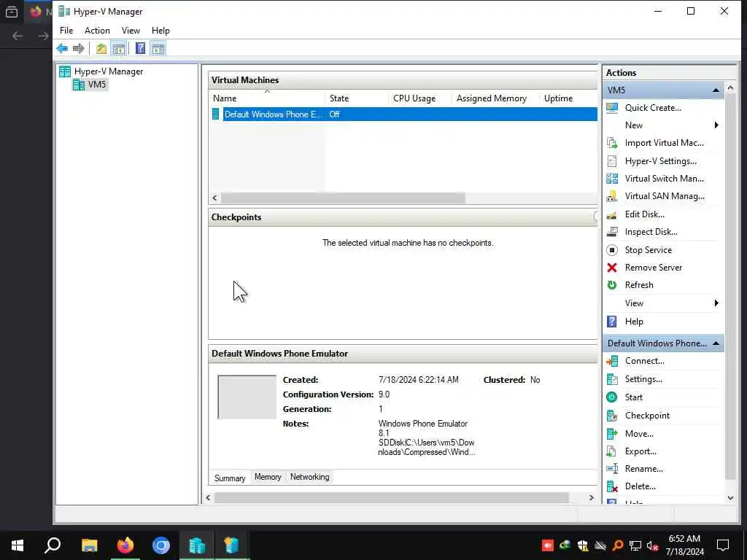The width and height of the screenshot is (747, 560).
Task: Collapse the Default Windows Phone actions section
Action: pos(716,343)
